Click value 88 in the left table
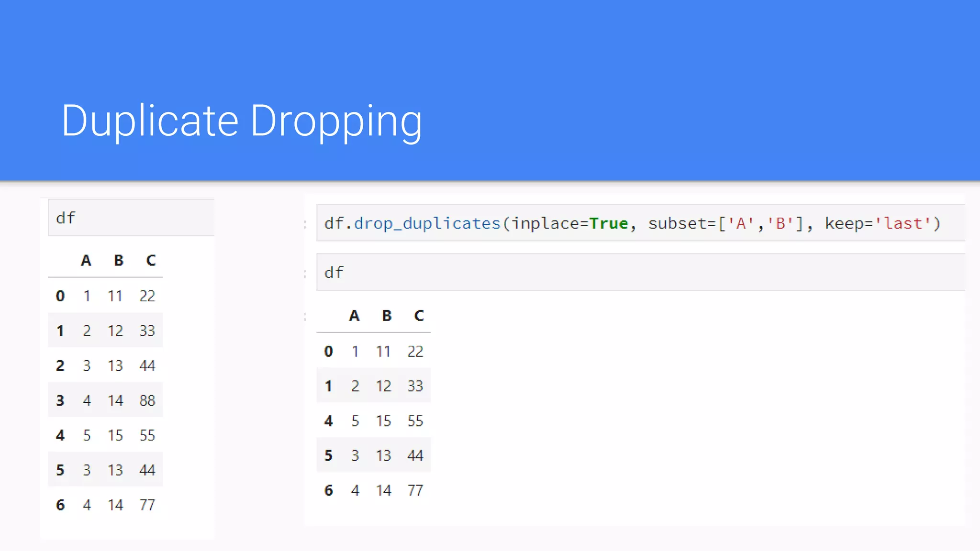The image size is (980, 551). tap(147, 401)
